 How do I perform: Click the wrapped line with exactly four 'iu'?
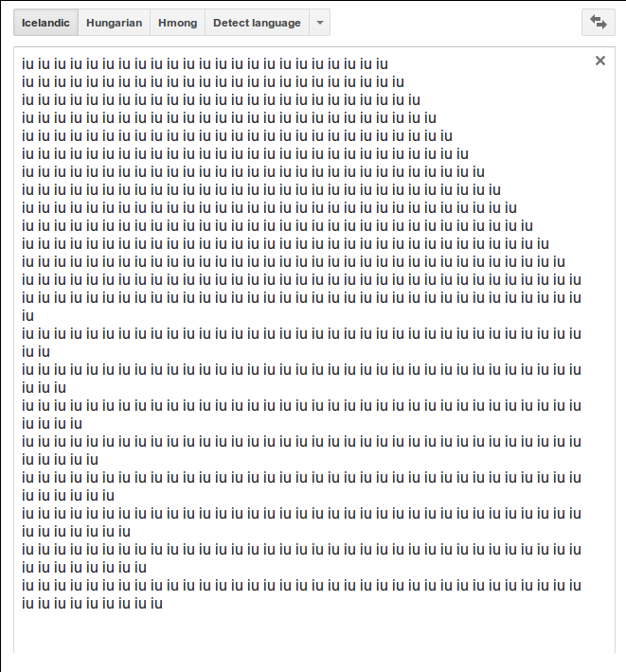pyautogui.click(x=52, y=424)
